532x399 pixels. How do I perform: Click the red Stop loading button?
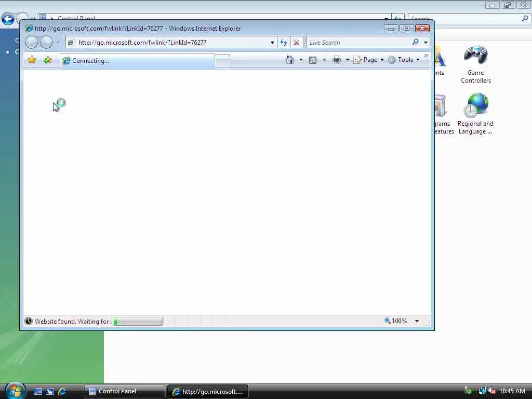297,43
